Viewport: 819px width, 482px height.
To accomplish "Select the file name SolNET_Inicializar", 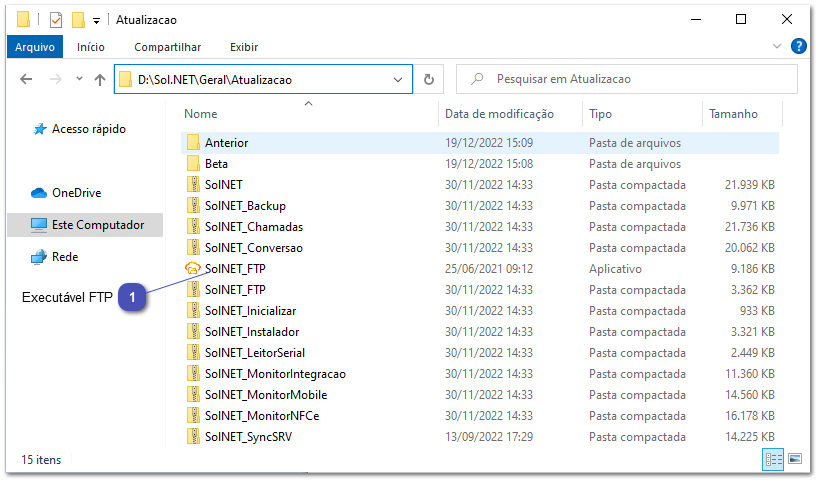I will (250, 311).
